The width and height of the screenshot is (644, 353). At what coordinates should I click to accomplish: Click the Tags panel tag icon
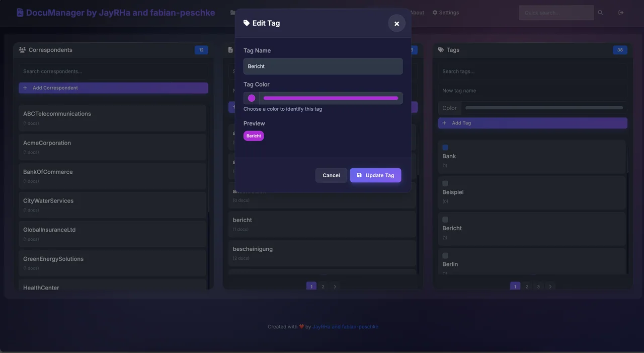pos(441,50)
